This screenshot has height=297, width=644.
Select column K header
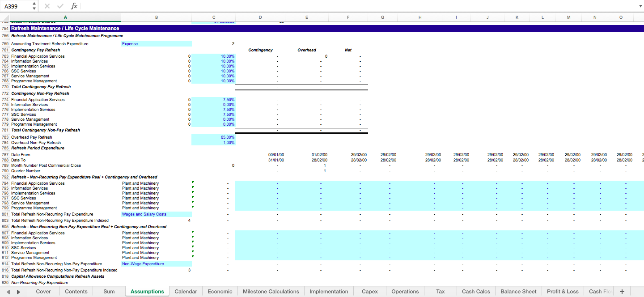coord(517,17)
